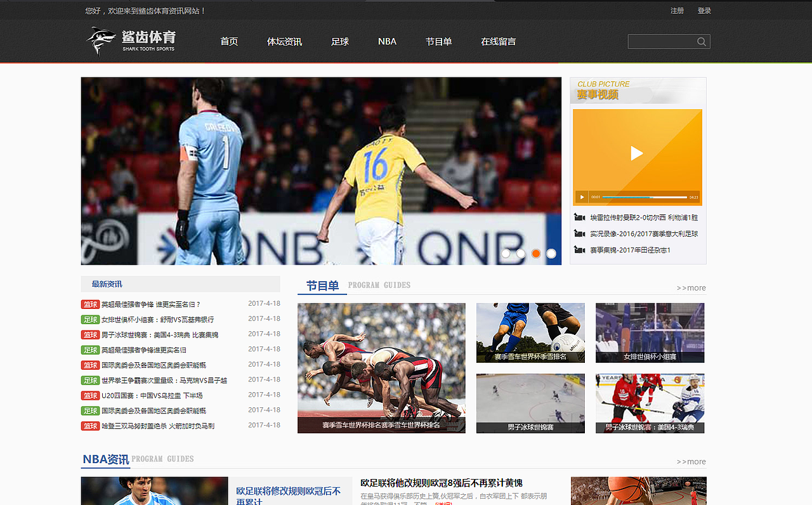Open 足球 navigation item

coord(340,42)
